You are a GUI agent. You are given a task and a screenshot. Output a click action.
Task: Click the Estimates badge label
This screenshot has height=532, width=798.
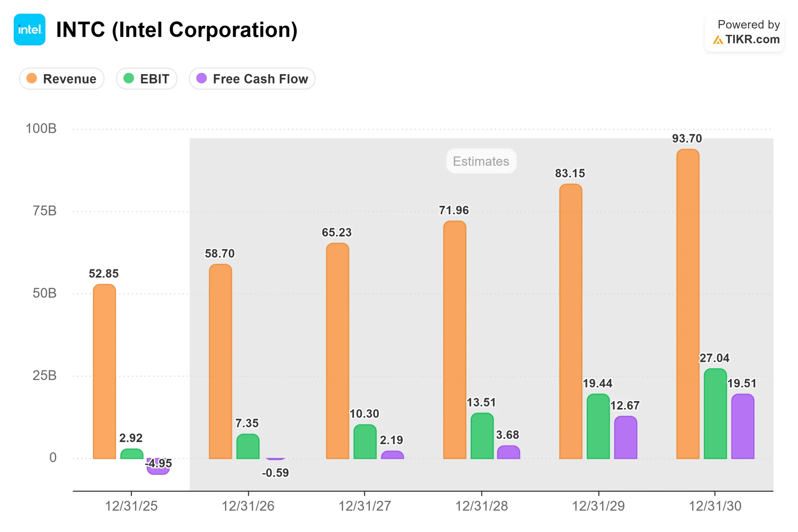pyautogui.click(x=481, y=161)
